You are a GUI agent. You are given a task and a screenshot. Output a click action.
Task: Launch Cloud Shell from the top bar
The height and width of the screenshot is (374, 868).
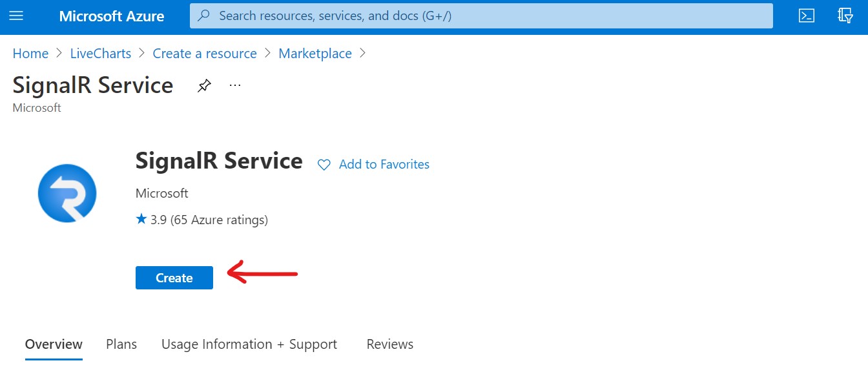(x=807, y=16)
